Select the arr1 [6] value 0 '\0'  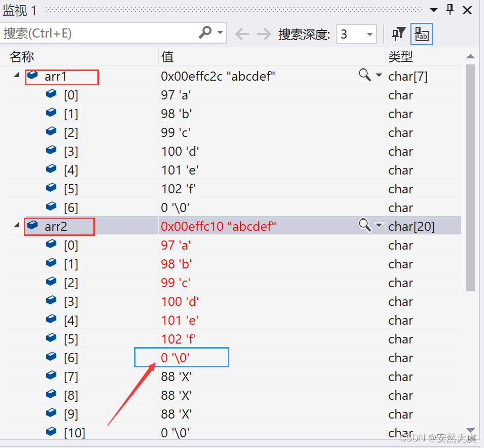tap(175, 208)
